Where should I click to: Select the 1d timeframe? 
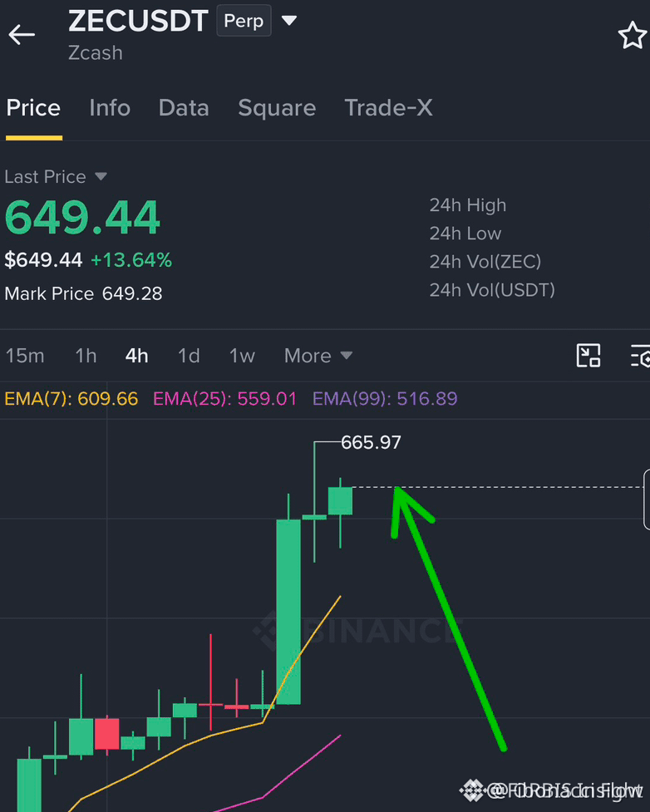tap(189, 356)
